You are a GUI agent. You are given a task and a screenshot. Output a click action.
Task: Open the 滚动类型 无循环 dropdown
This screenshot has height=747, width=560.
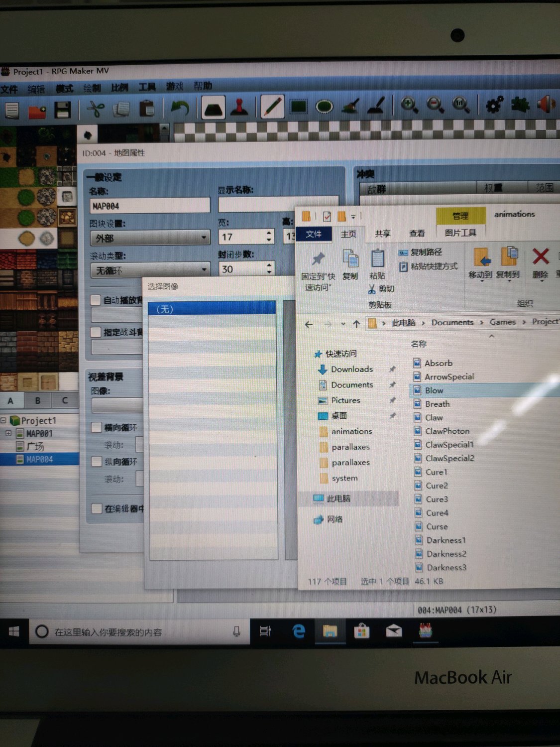coord(150,270)
